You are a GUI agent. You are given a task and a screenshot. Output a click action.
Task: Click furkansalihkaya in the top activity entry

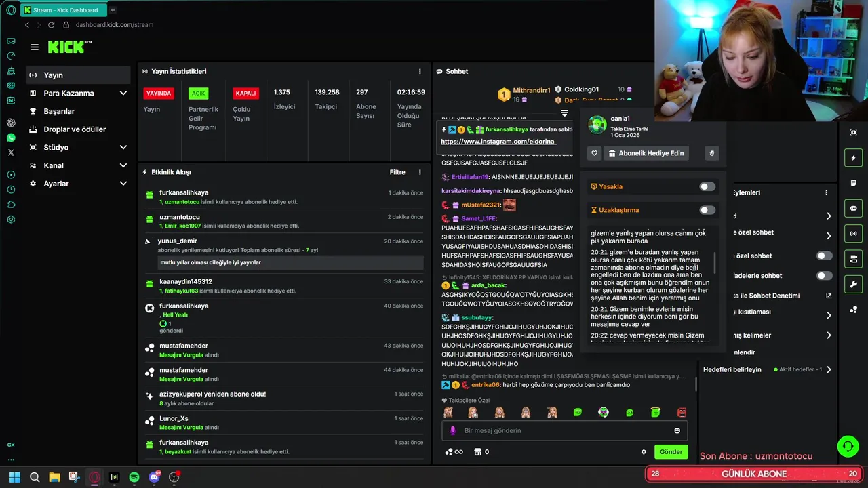(184, 193)
